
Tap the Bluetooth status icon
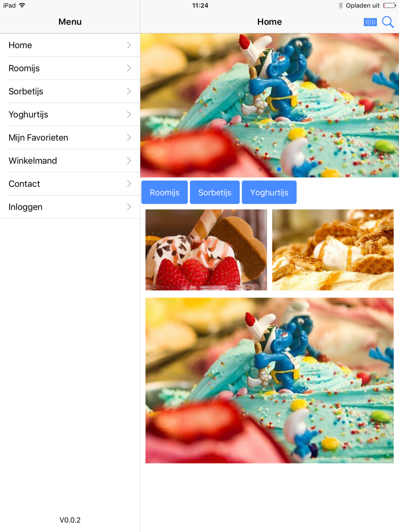click(340, 6)
